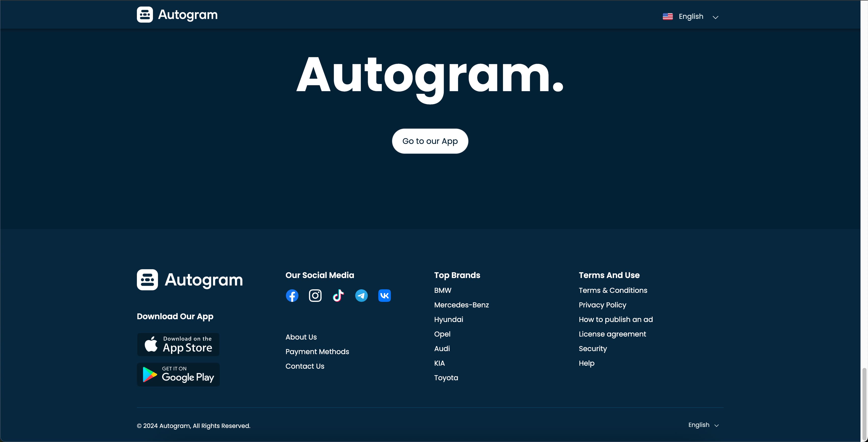
Task: Click the Autogram logo in the header
Action: pos(177,15)
